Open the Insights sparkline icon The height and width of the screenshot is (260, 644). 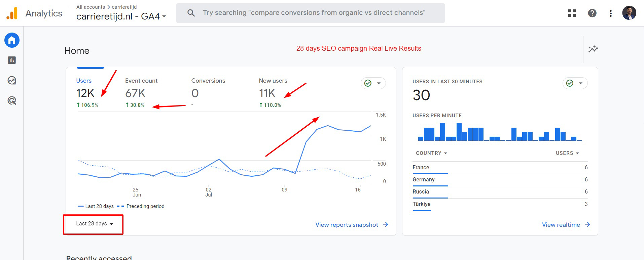[x=593, y=49]
